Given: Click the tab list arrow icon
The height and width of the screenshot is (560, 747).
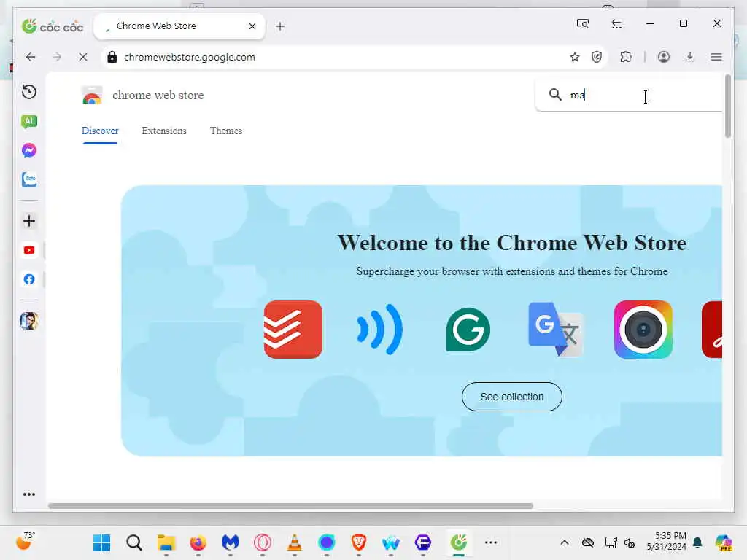Looking at the screenshot, I should [x=616, y=23].
